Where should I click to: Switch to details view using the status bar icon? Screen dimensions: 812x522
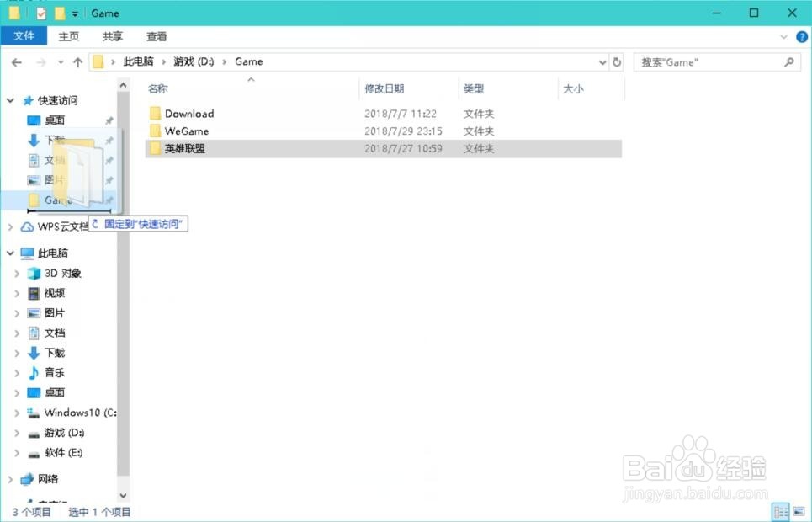point(781,511)
